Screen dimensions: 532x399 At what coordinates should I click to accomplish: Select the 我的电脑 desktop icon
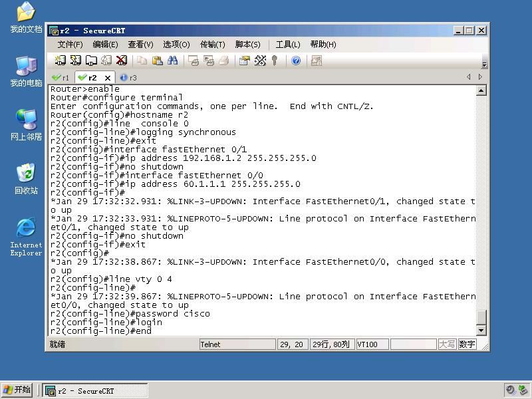pyautogui.click(x=26, y=72)
